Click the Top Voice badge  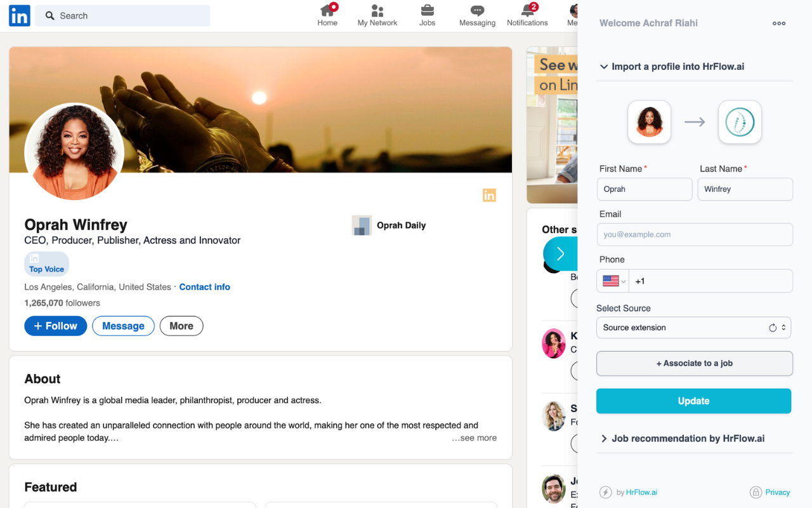point(47,264)
